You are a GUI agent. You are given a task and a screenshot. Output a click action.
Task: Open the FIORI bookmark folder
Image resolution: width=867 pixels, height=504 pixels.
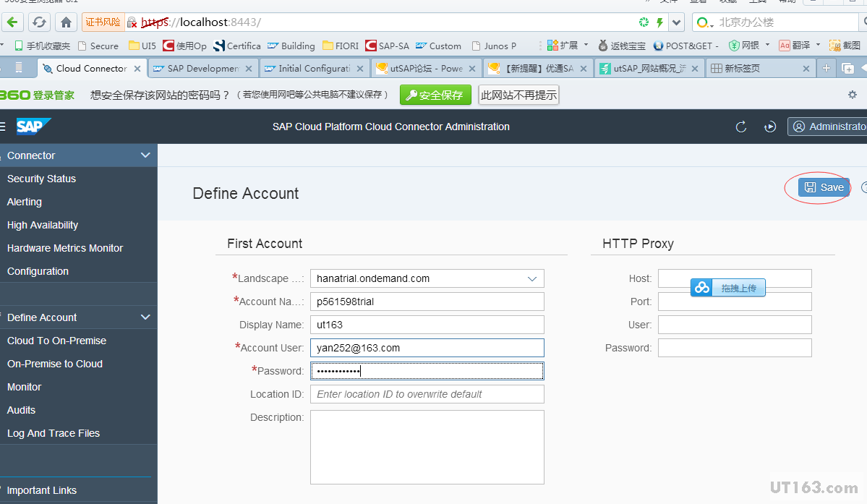click(341, 46)
